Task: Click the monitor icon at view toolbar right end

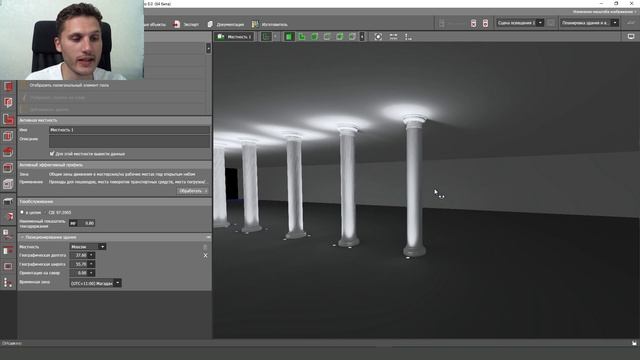Action: (631, 37)
